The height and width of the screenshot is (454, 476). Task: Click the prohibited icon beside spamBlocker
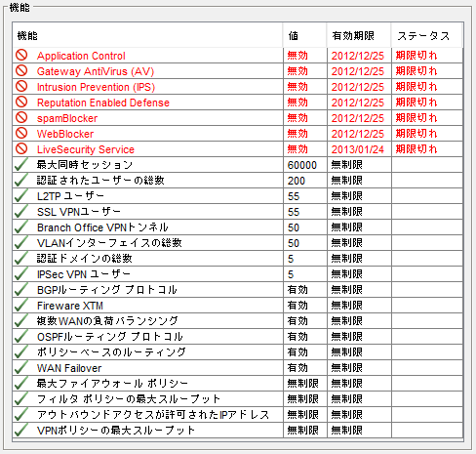pos(21,117)
